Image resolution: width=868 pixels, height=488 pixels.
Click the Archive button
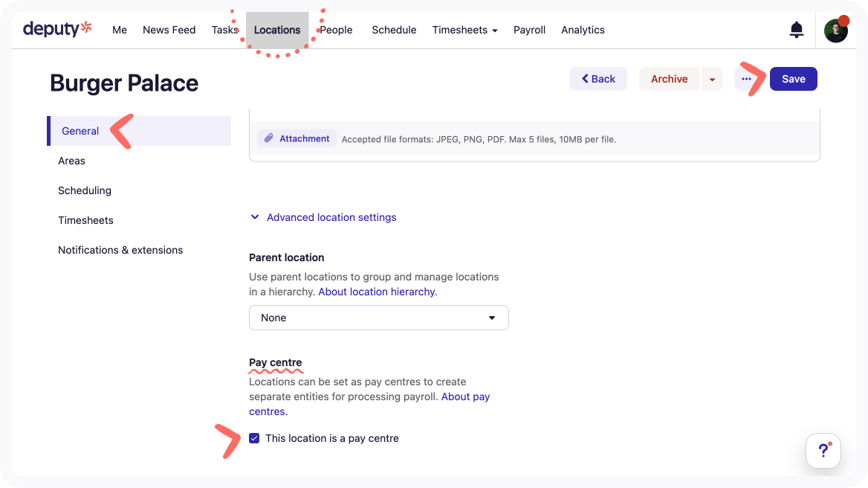click(x=669, y=79)
